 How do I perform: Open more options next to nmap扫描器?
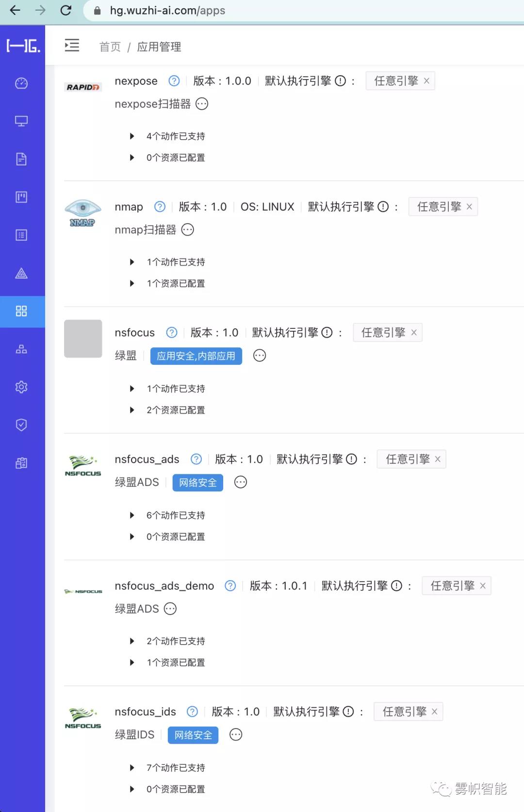pos(188,230)
